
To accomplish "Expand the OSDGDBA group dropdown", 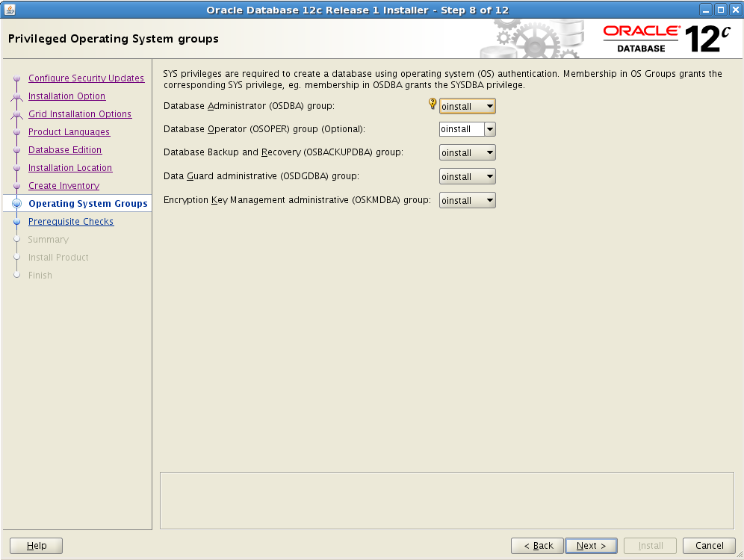I will (x=468, y=176).
